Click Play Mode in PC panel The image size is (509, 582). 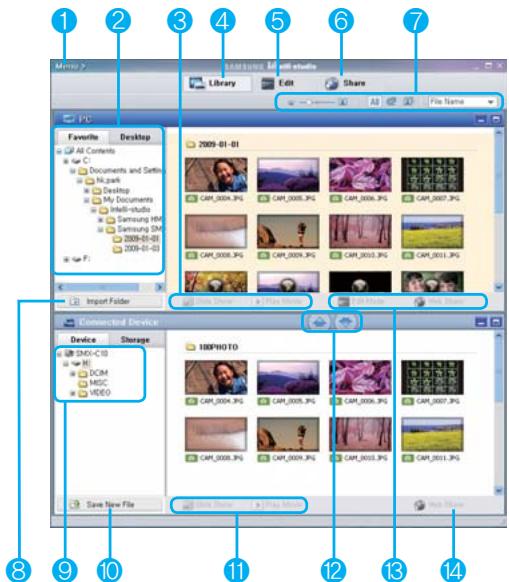(279, 301)
